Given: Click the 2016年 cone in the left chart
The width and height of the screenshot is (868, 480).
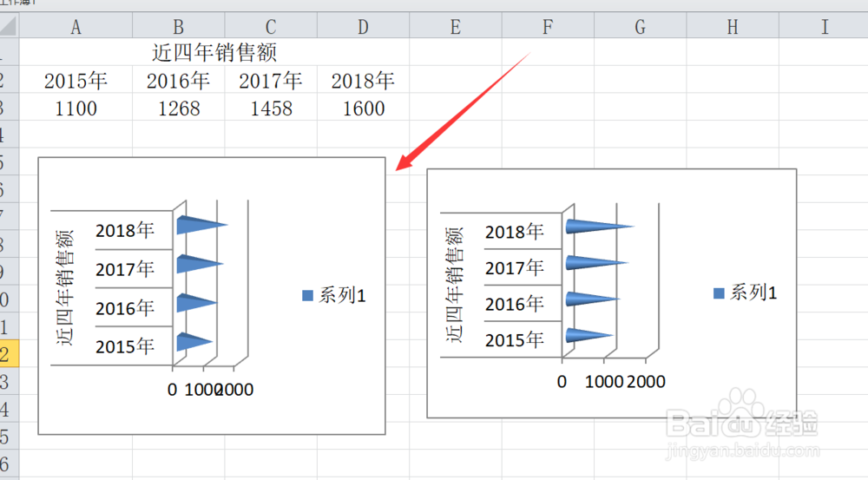Looking at the screenshot, I should coord(194,302).
